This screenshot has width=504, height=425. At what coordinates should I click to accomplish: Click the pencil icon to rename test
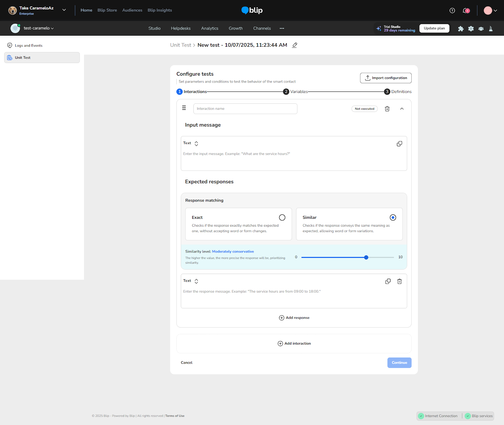click(295, 45)
